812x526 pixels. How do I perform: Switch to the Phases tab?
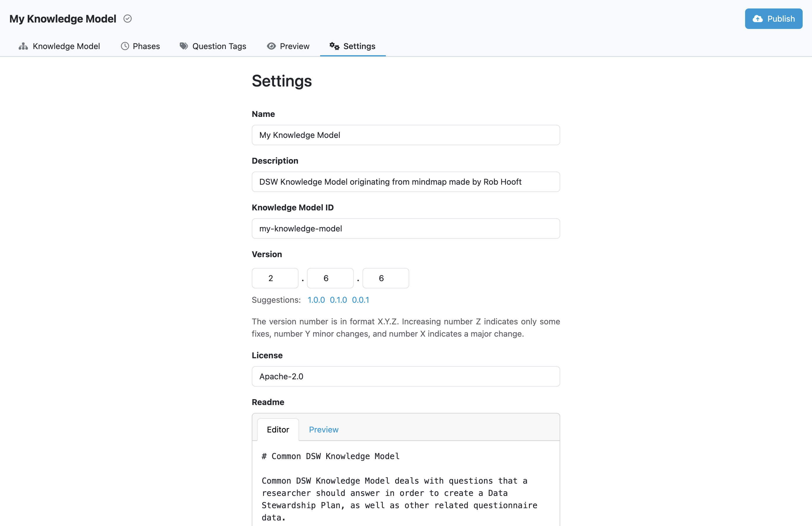[x=140, y=46]
